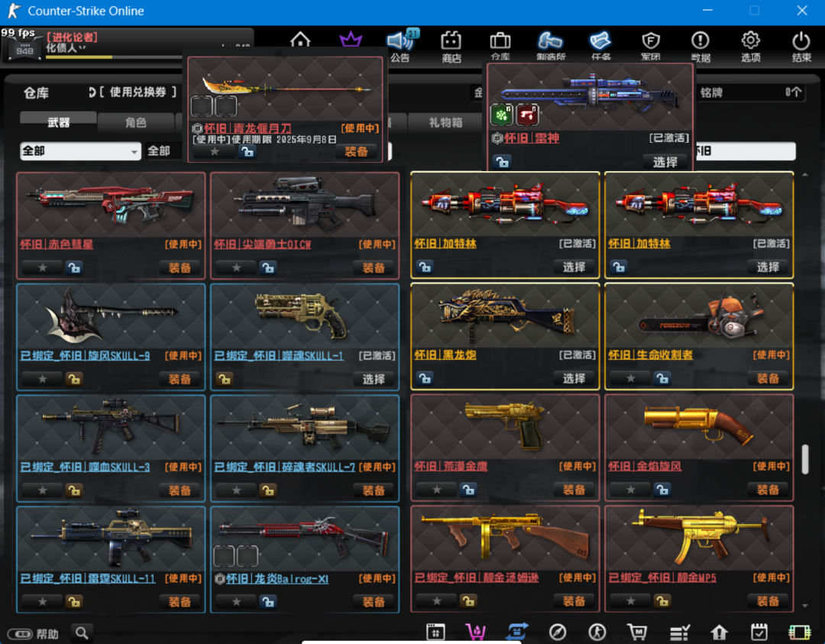Click the 尖端勇士OICW weapon image
The width and height of the screenshot is (825, 644).
305,205
